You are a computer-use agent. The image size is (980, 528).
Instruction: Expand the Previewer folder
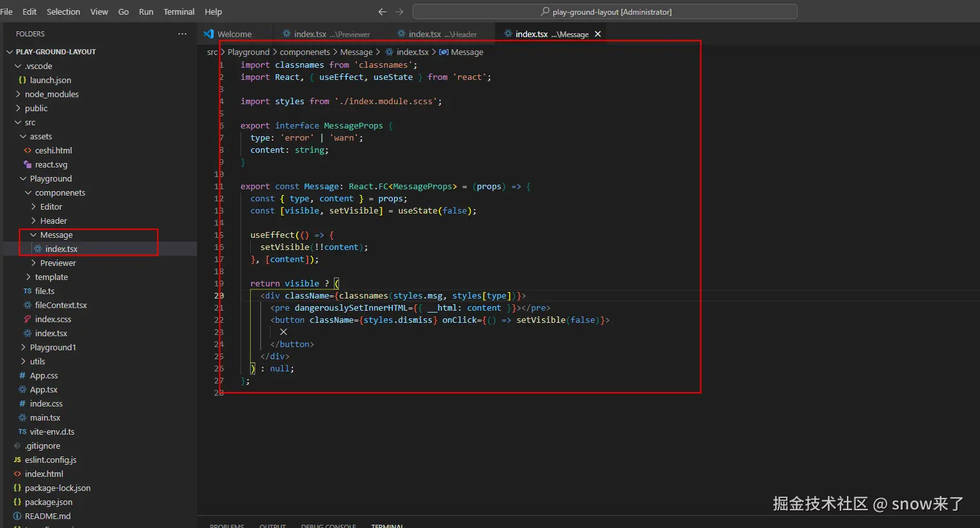click(33, 263)
